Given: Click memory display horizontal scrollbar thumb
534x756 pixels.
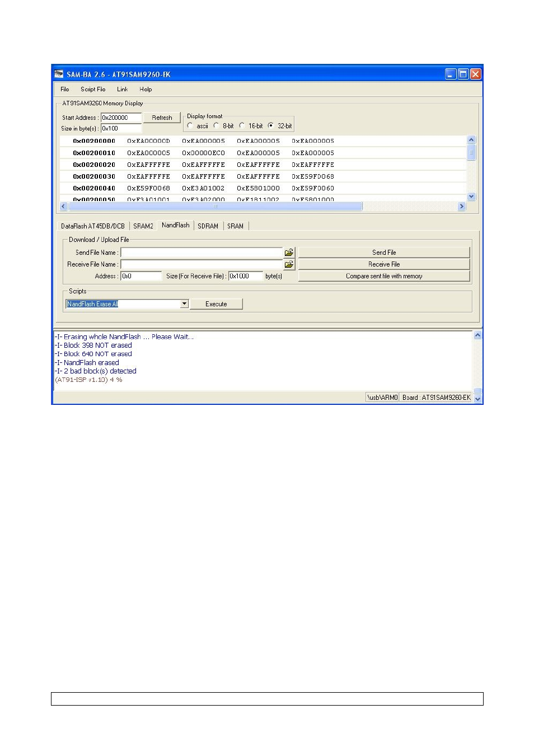Looking at the screenshot, I should [216, 206].
